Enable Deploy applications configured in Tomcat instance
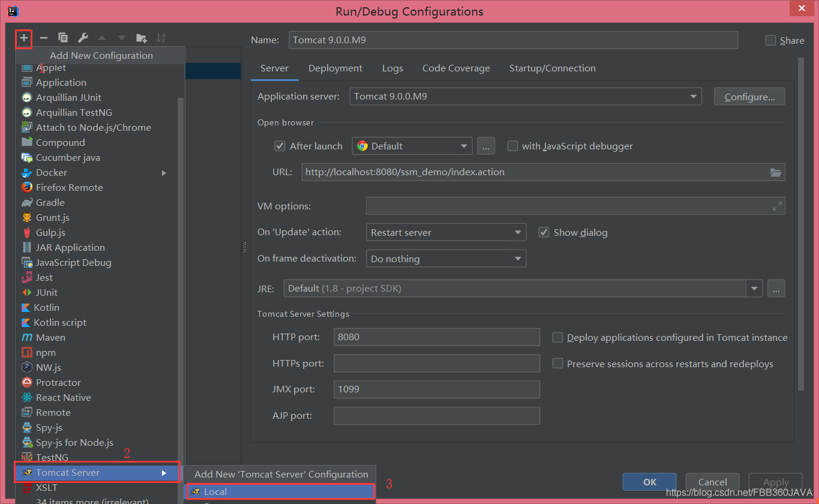 (557, 337)
